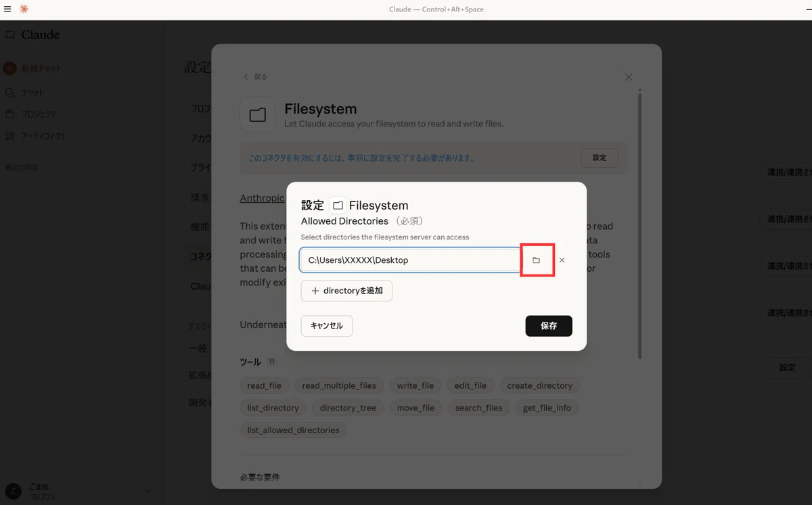
Task: Select the edit_file tool tag
Action: click(x=470, y=385)
